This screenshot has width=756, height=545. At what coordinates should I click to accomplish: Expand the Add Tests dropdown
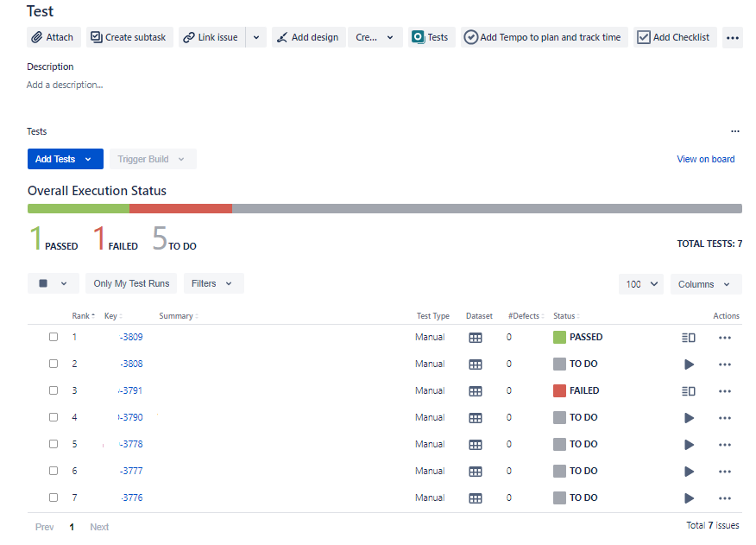[88, 160]
